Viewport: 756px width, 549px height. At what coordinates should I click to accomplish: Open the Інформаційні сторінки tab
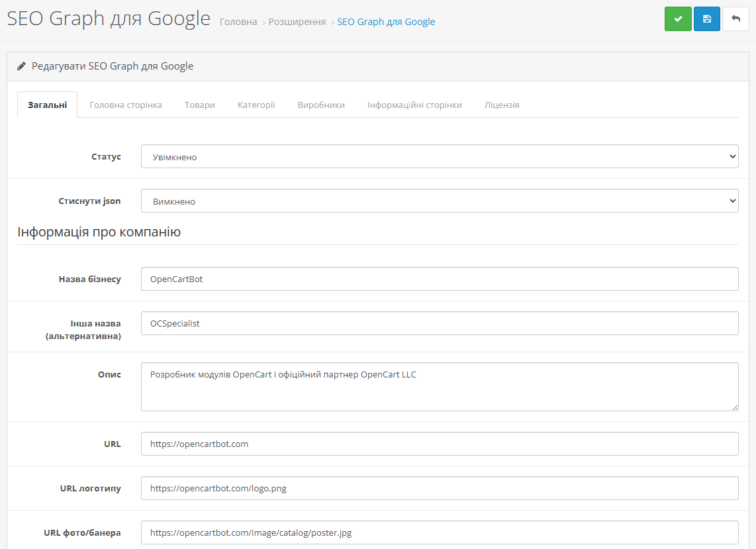[x=414, y=105]
